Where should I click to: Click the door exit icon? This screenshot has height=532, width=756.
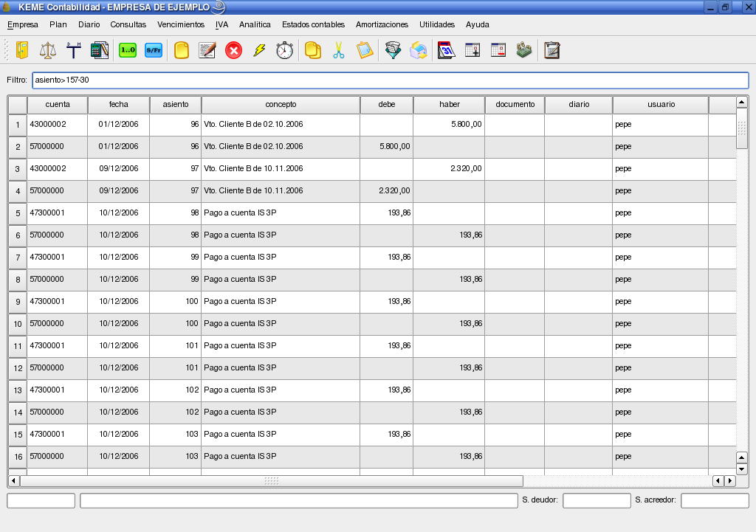[22, 50]
